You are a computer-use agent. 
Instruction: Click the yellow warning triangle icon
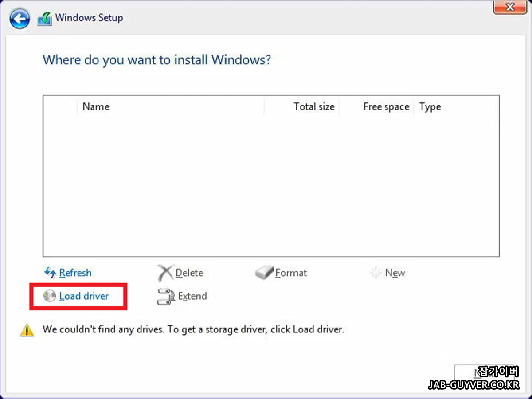(27, 330)
